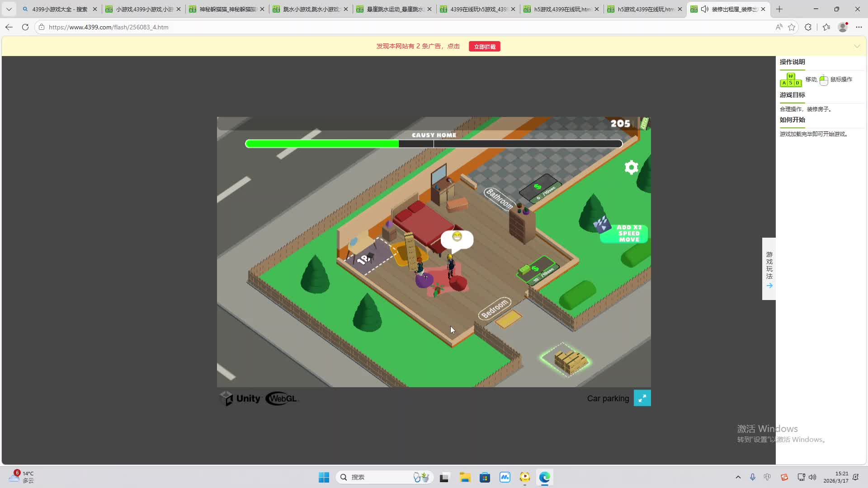Click the cardboard boxes pickup zone
868x488 pixels.
coord(566,360)
